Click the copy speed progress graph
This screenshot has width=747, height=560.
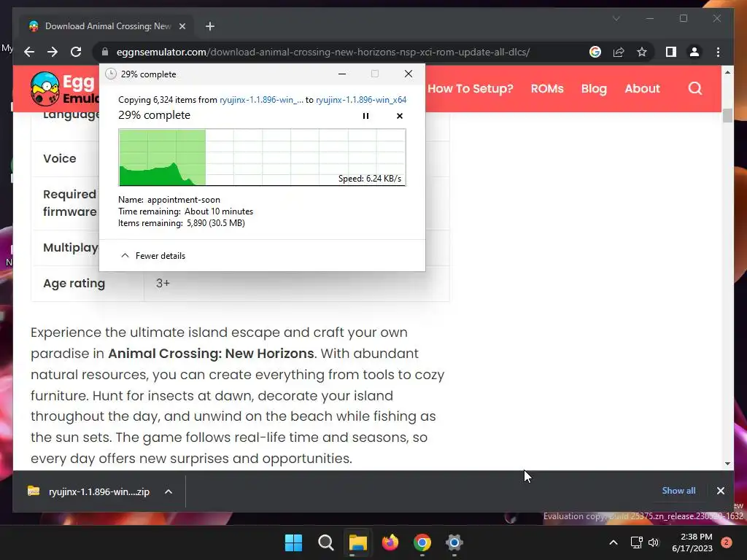[262, 157]
